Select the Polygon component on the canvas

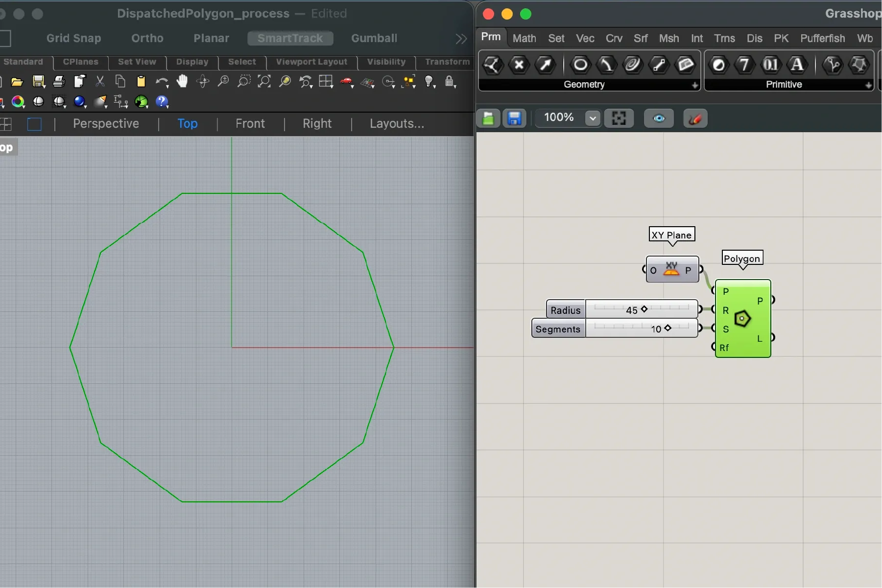coord(742,318)
